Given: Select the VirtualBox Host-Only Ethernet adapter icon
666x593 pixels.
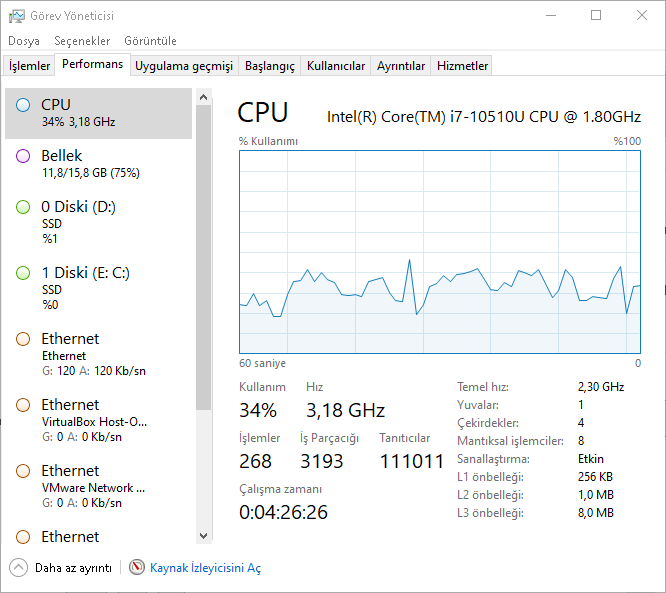Looking at the screenshot, I should [x=23, y=405].
